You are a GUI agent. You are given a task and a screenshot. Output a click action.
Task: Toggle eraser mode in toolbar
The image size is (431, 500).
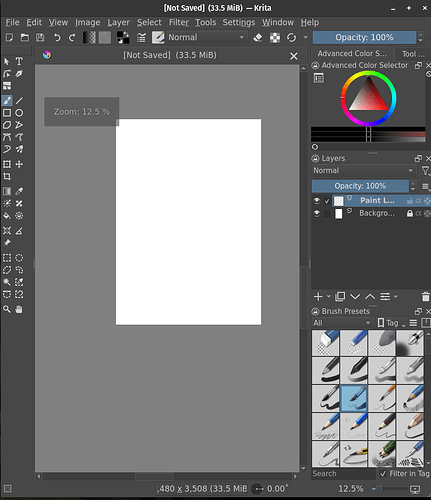coord(258,37)
